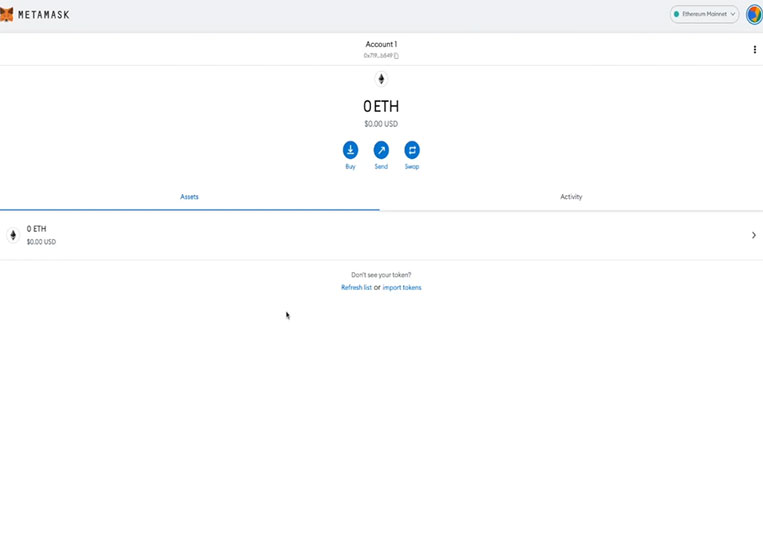Expand ETH asset details via chevron
This screenshot has height=541, width=763.
754,235
